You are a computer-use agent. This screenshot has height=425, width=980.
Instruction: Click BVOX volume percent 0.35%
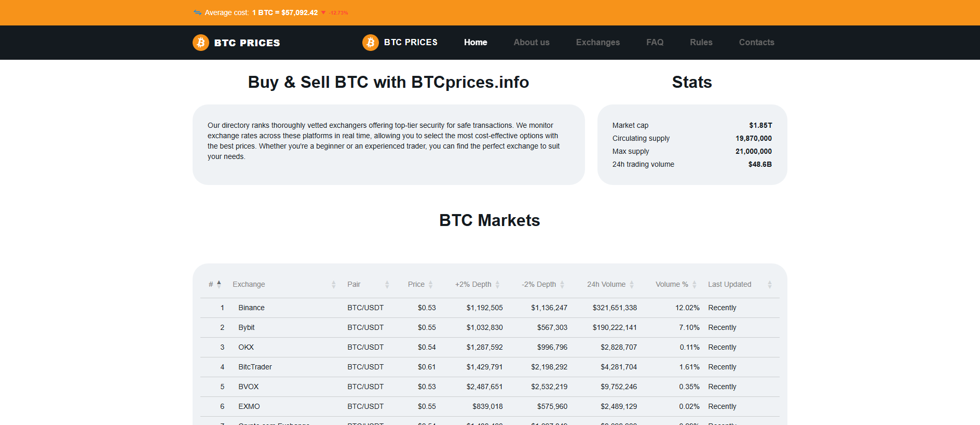(689, 387)
